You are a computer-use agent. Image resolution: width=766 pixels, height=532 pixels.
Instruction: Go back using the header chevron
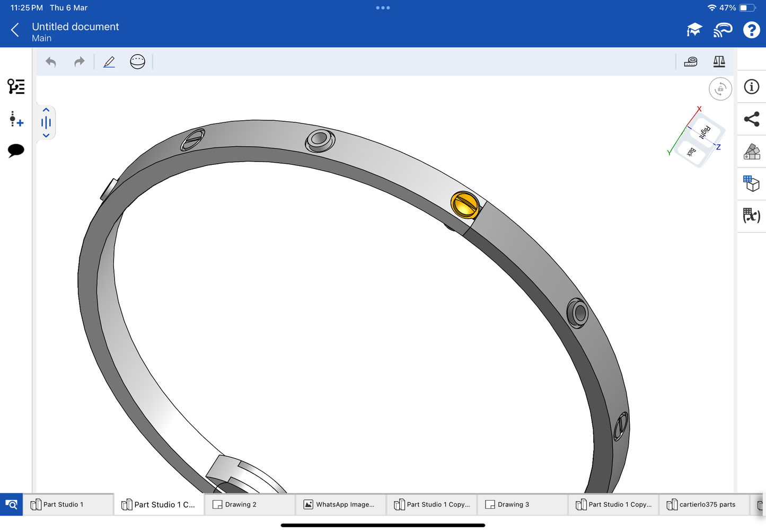point(15,30)
